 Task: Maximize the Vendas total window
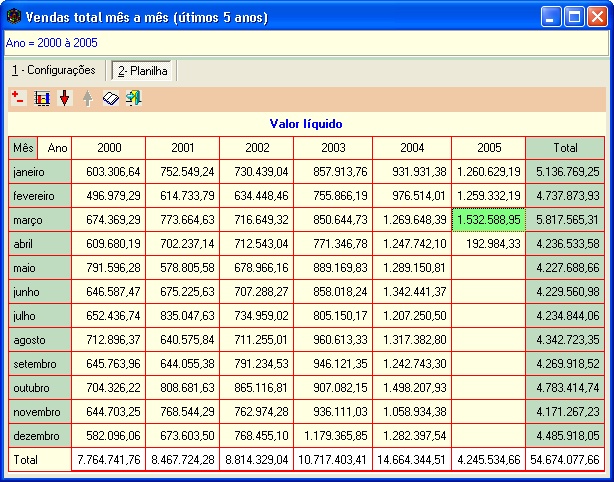point(574,17)
